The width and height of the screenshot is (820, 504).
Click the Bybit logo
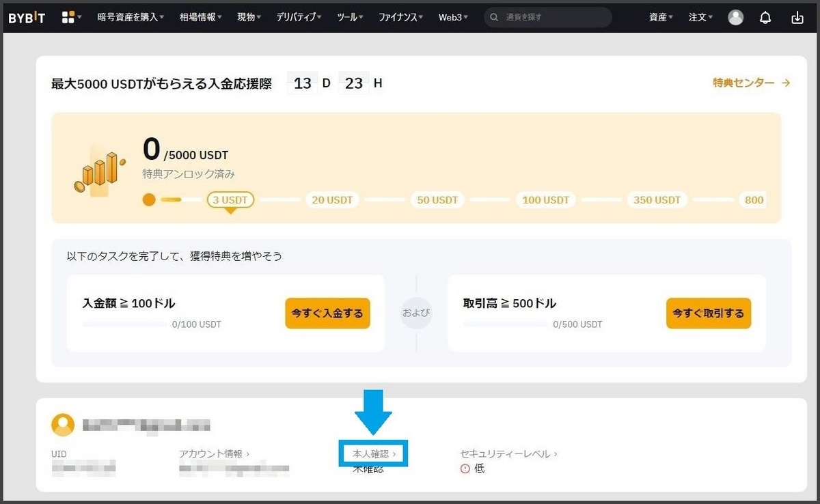point(27,18)
